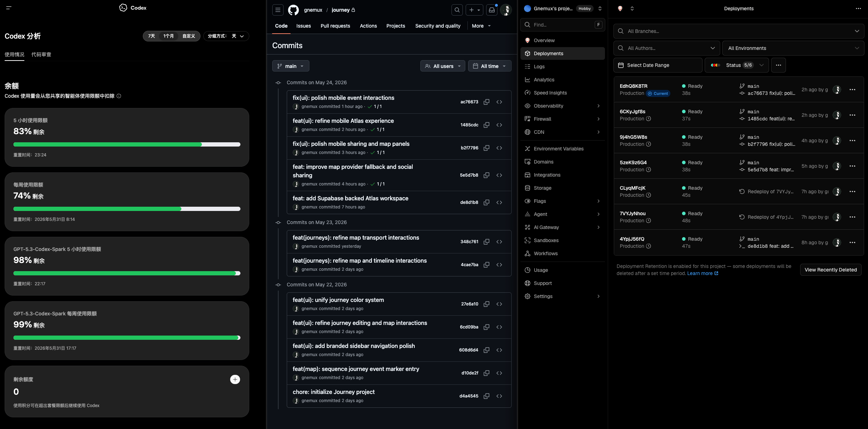Copy full SHA for commit d4a4545
868x429 pixels.
[x=487, y=396]
